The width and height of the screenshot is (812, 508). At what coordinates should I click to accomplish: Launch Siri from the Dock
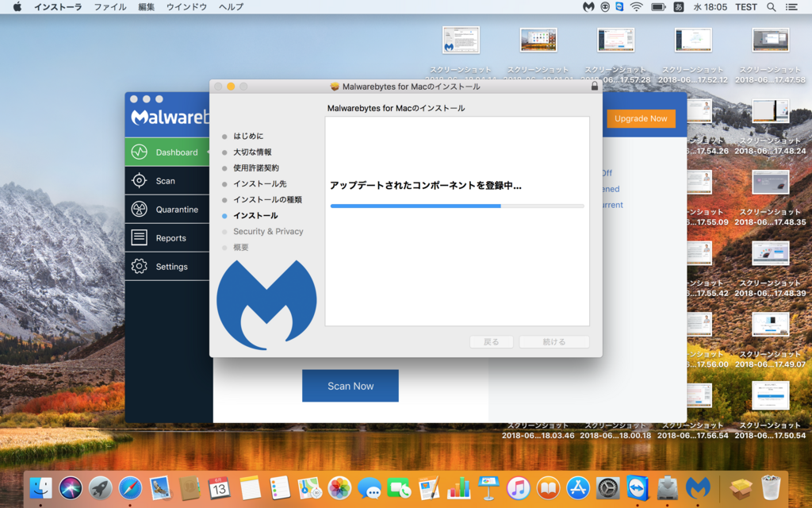coord(71,488)
